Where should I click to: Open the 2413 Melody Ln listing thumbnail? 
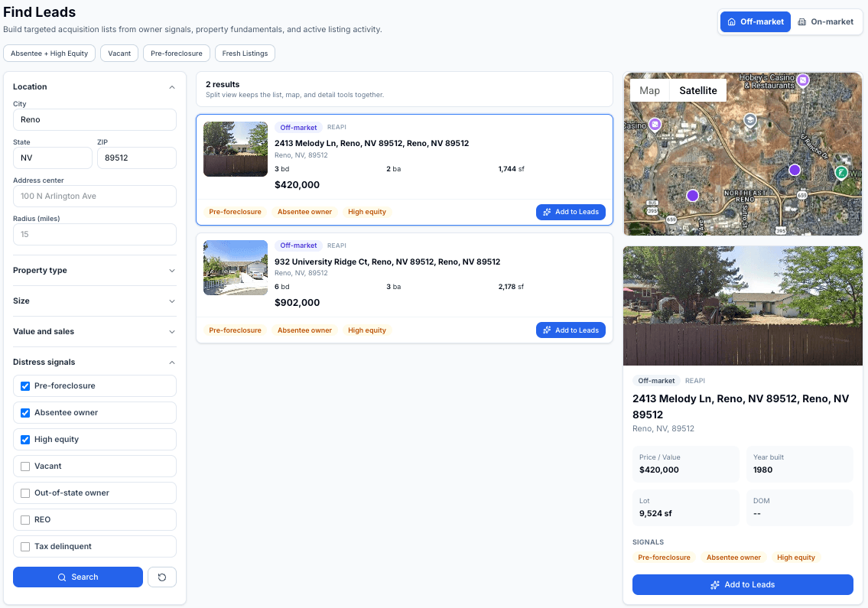(x=236, y=149)
